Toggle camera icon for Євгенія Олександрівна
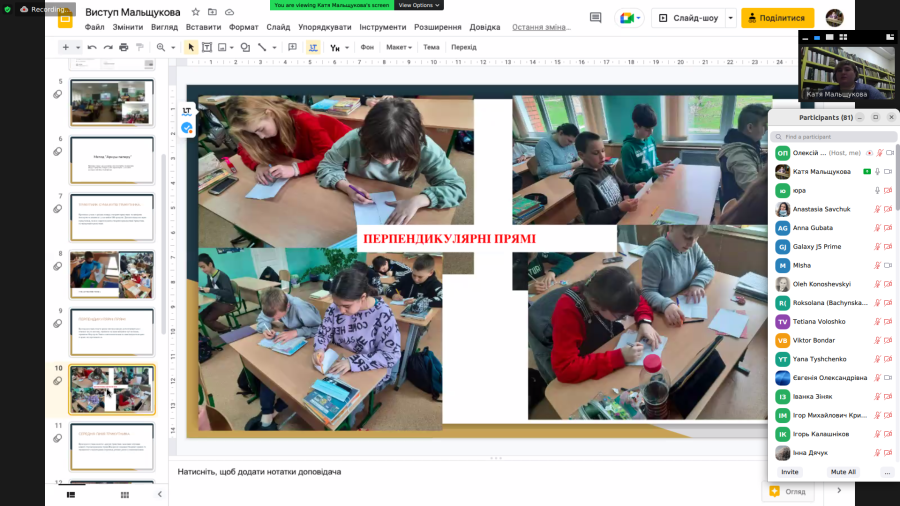Screen dimensions: 900x506 888,378
